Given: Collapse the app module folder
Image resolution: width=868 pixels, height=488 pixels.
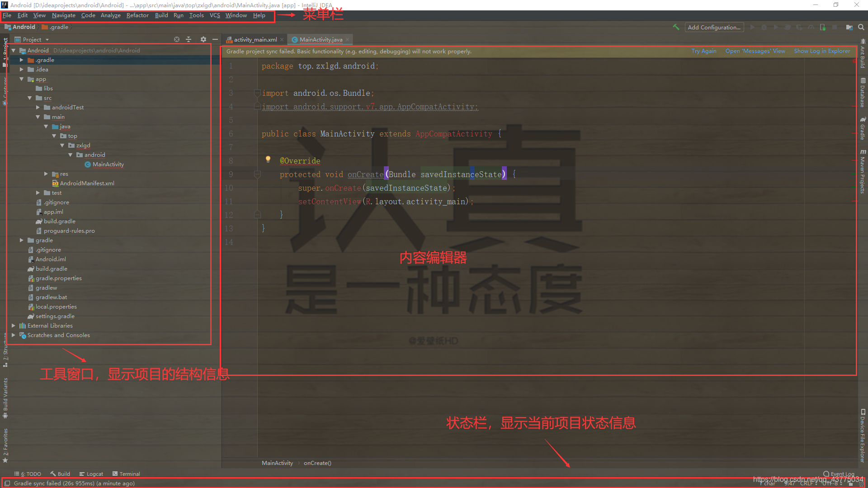Looking at the screenshot, I should (21, 79).
